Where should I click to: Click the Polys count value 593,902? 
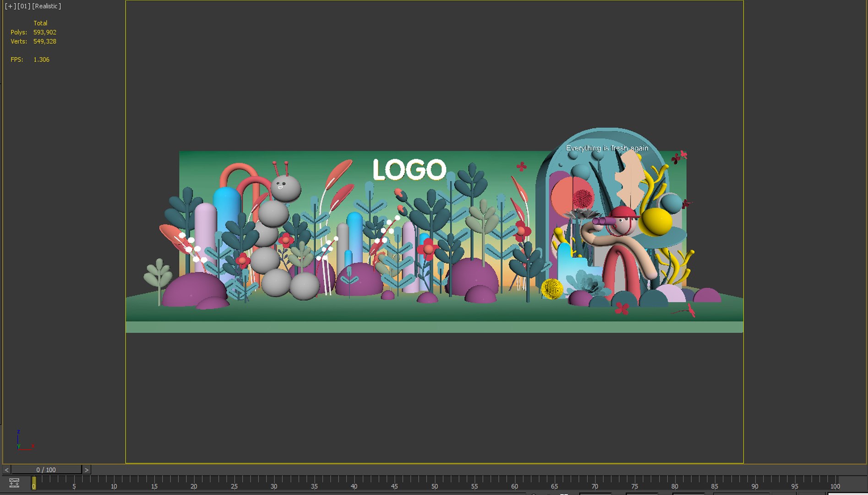coord(45,32)
